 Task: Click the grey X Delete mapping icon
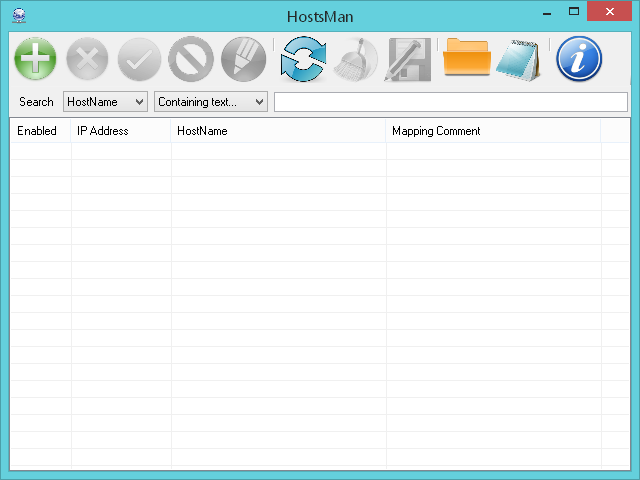tap(87, 59)
